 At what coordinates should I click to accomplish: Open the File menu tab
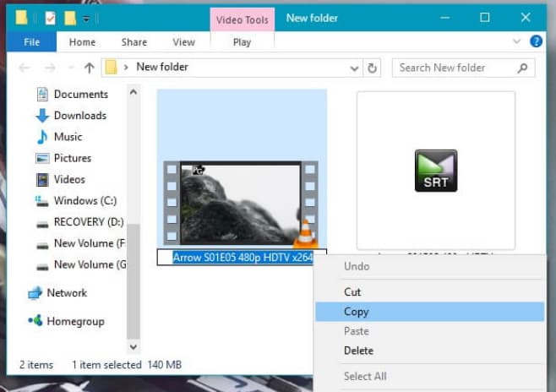[x=32, y=42]
